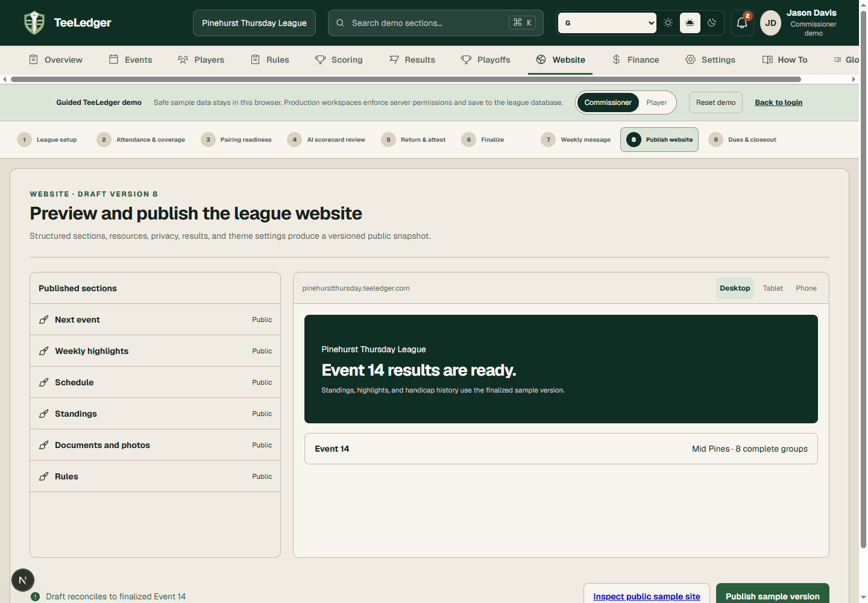This screenshot has width=868, height=603.
Task: Edit Documents and photos section icon
Action: click(43, 445)
